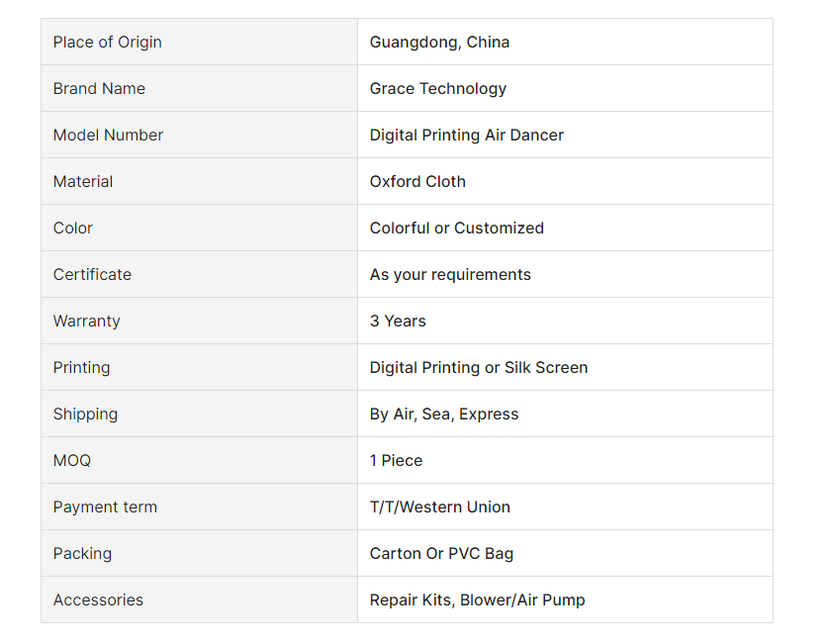Select Repair Kits, Blower/Air Pump text
Screen dimensions: 832x644
[478, 599]
